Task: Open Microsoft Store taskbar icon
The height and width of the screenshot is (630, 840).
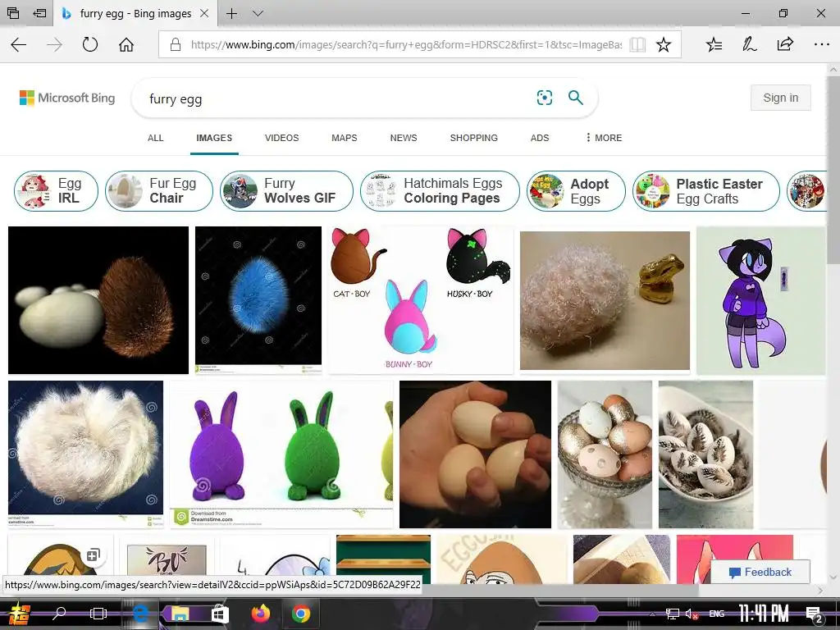Action: pos(220,614)
